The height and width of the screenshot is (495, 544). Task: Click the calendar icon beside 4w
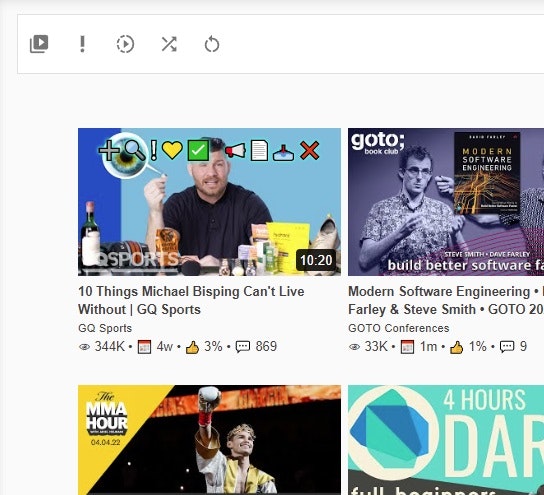click(x=144, y=347)
